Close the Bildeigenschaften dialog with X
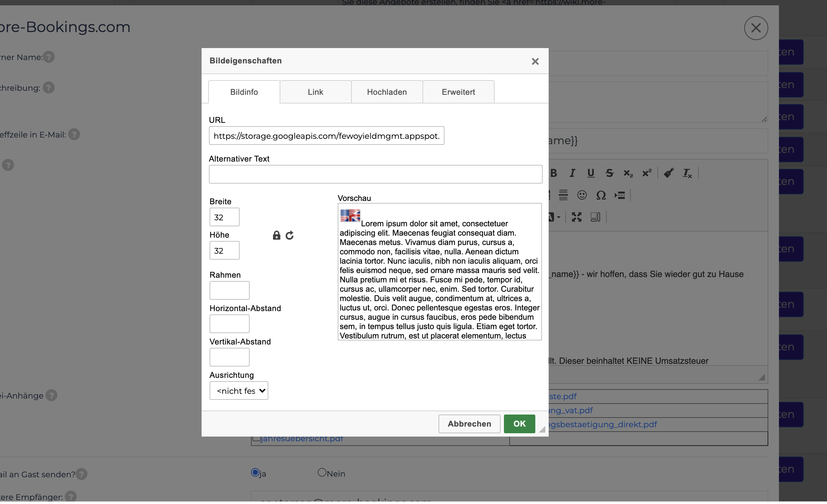The image size is (827, 504). (x=535, y=61)
